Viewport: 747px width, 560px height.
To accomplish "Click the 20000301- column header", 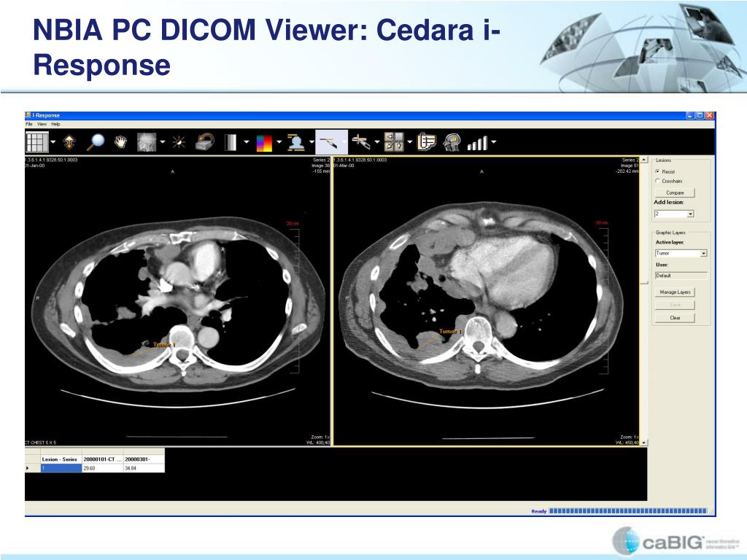I will click(x=144, y=459).
